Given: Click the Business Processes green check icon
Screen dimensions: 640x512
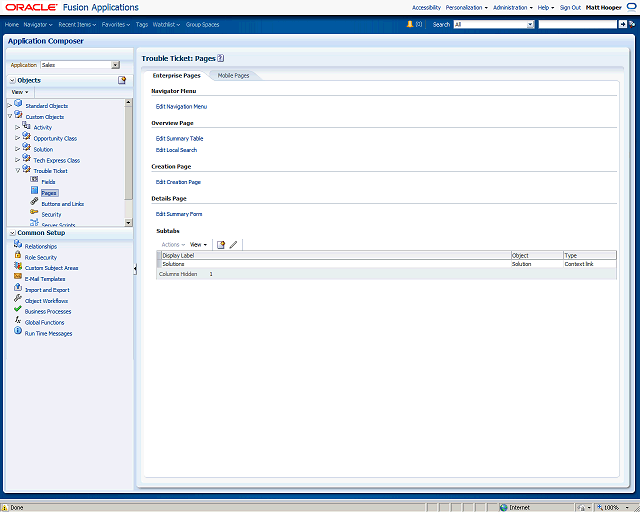Looking at the screenshot, I should click(18, 309).
